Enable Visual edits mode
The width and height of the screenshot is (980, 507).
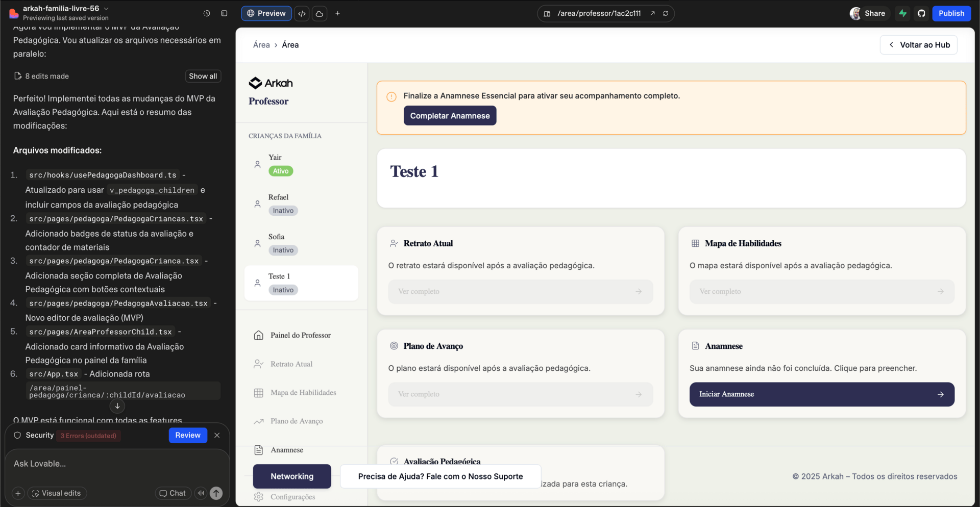[57, 493]
